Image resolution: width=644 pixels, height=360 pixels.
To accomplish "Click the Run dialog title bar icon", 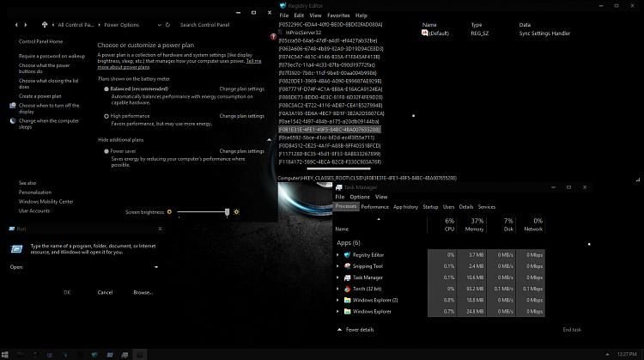I will 12,229.
